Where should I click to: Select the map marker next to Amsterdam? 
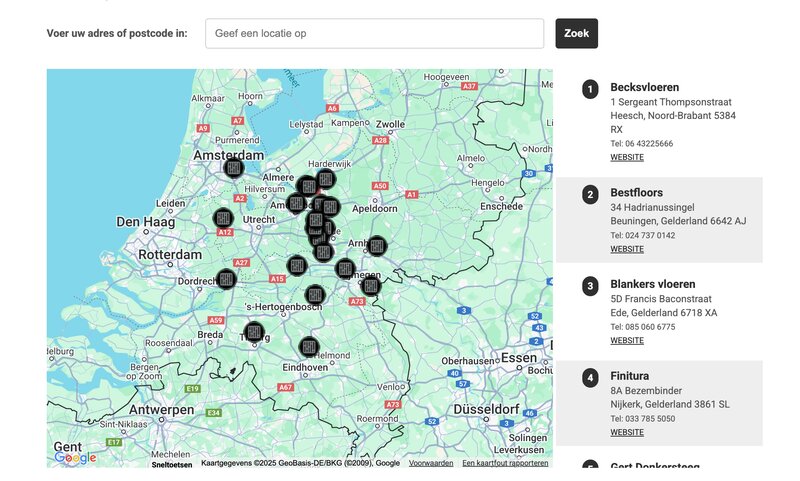click(x=234, y=168)
